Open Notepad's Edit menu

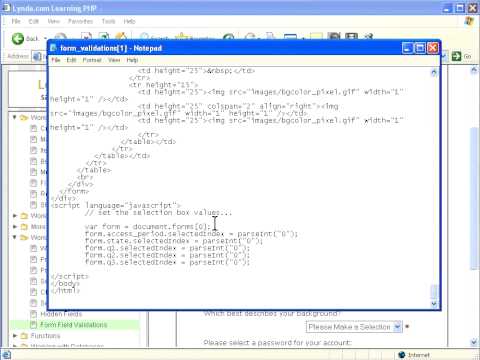(x=71, y=60)
